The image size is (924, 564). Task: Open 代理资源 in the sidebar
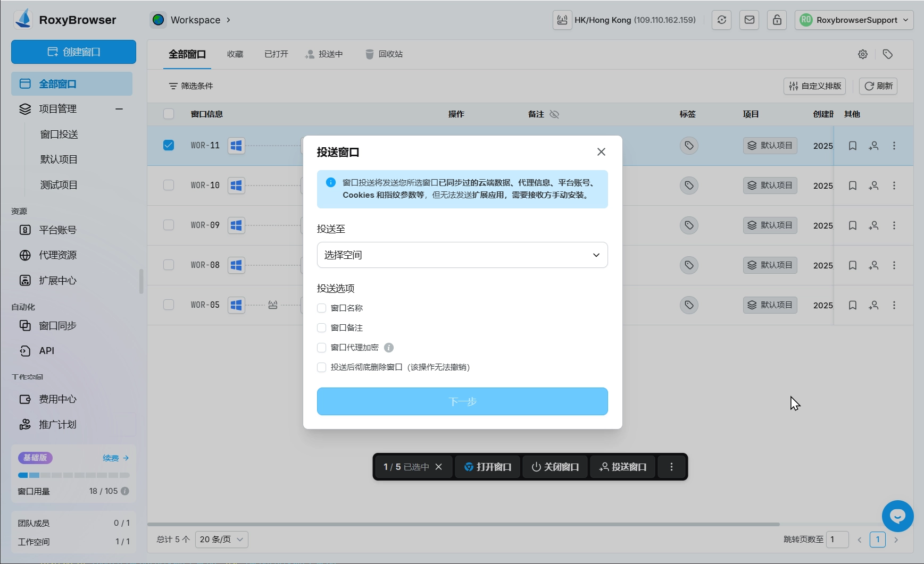(57, 255)
